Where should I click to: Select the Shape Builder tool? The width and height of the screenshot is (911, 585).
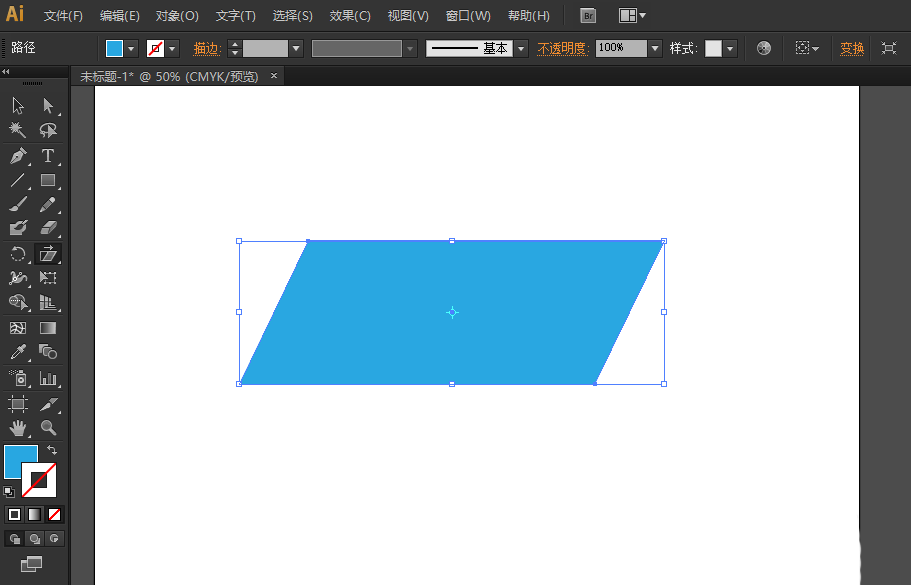(18, 302)
